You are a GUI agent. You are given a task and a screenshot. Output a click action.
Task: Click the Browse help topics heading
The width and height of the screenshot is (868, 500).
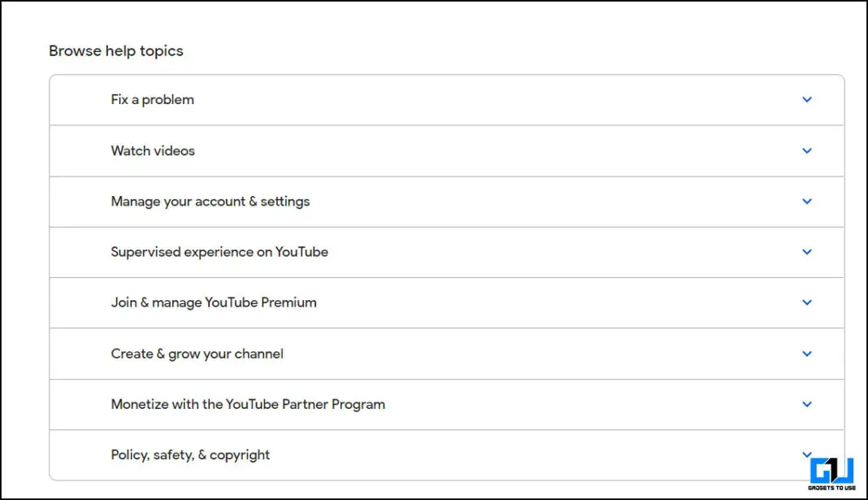(116, 50)
